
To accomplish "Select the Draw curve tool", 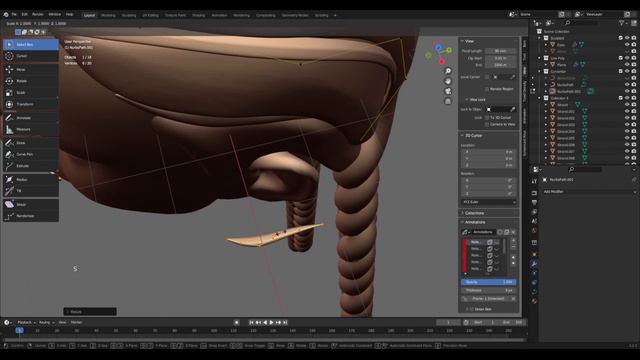I will click(31, 143).
